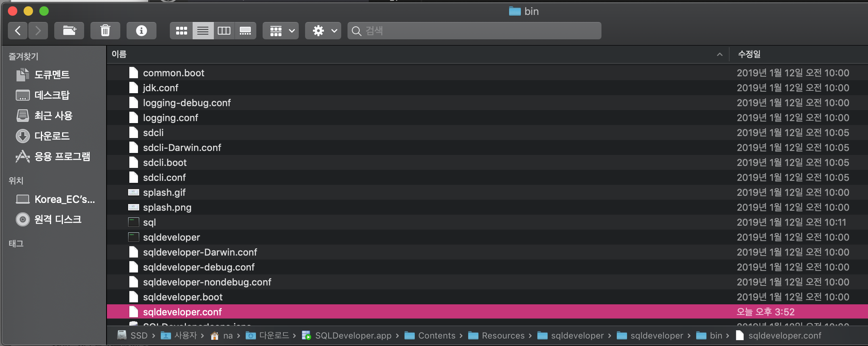The image size is (868, 346).
Task: Open 도큐멘트 in the sidebar
Action: coord(52,74)
